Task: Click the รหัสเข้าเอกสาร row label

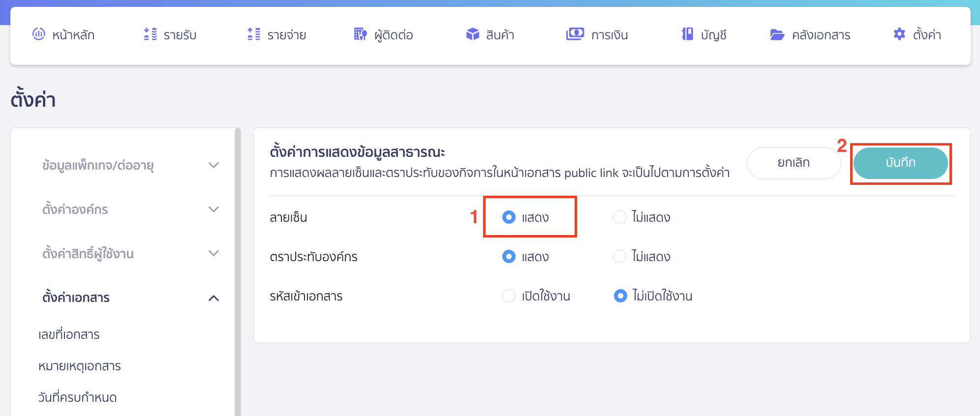Action: pyautogui.click(x=306, y=296)
